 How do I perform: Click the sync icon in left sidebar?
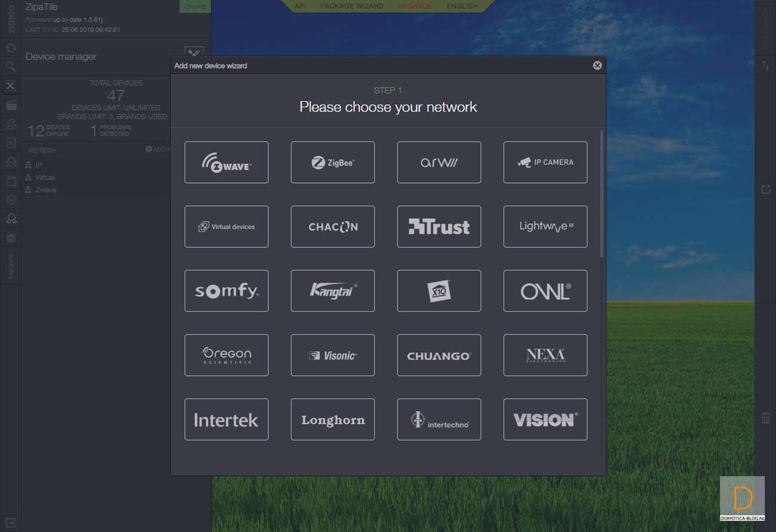[10, 48]
